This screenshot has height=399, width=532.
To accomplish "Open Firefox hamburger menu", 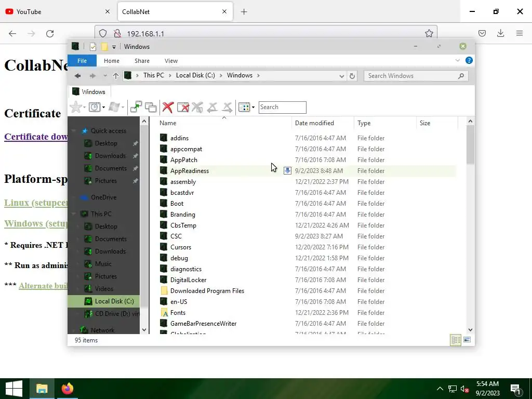I will [520, 33].
